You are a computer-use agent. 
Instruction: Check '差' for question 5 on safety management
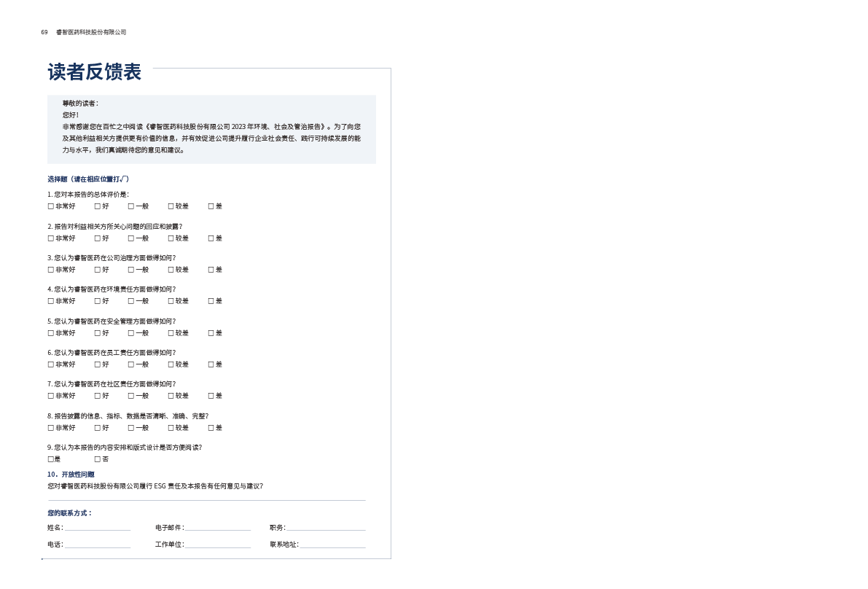point(211,333)
